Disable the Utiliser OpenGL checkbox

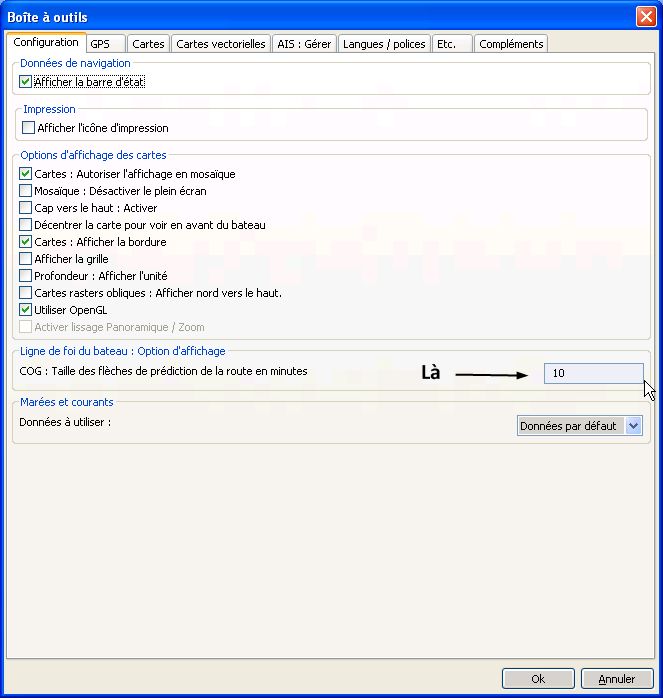(x=26, y=310)
